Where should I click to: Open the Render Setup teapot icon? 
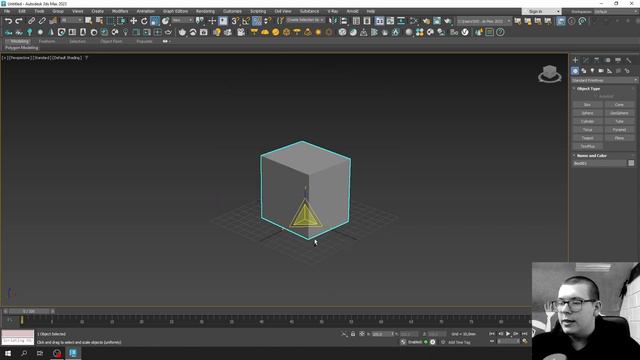(427, 21)
